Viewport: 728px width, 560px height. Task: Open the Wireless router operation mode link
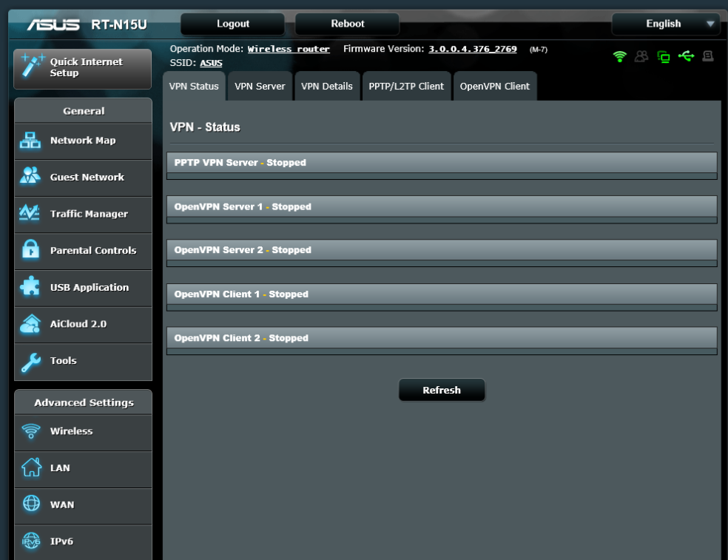[289, 49]
